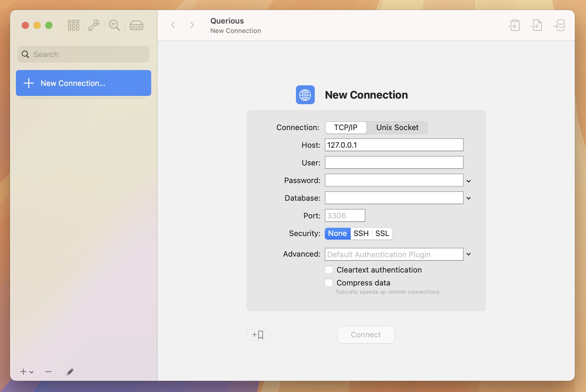This screenshot has height=392, width=586.
Task: Open the Password field dropdown arrow
Action: point(469,181)
